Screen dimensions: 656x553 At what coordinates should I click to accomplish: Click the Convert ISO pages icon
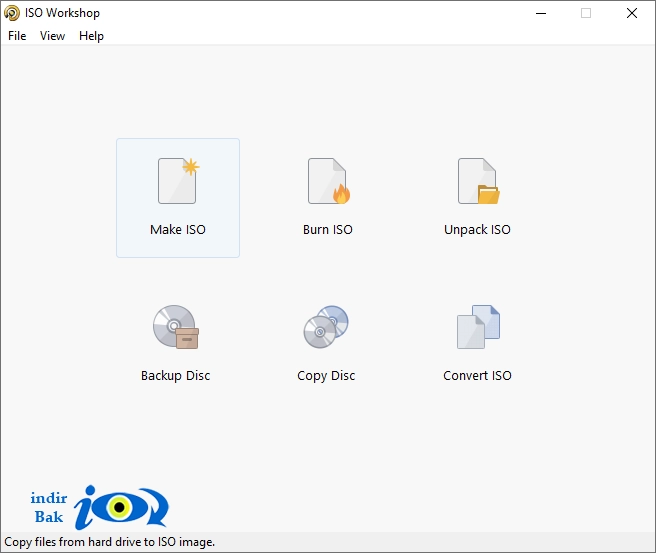(478, 327)
